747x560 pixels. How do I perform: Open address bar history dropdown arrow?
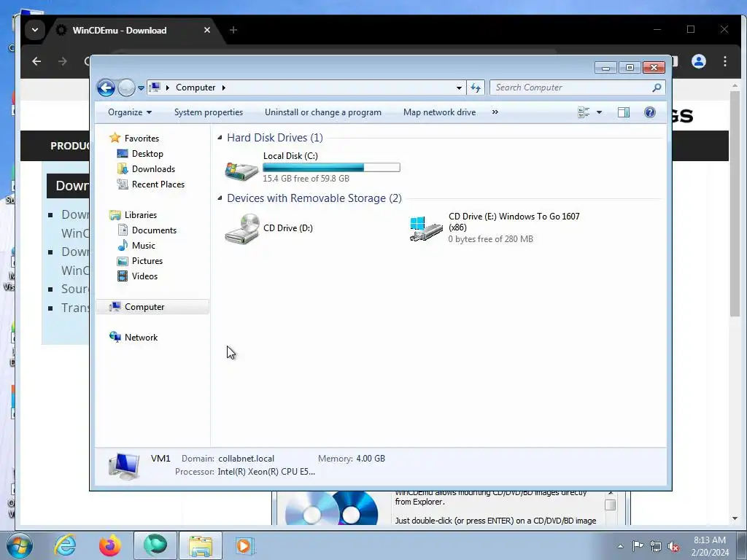(459, 87)
